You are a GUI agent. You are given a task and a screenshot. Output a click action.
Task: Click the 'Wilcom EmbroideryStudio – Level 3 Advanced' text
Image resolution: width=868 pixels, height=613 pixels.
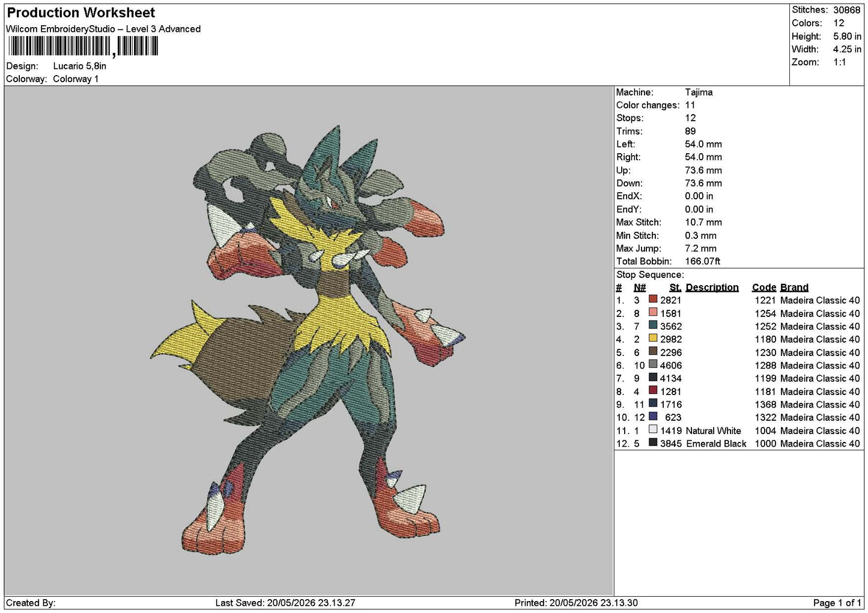[103, 29]
